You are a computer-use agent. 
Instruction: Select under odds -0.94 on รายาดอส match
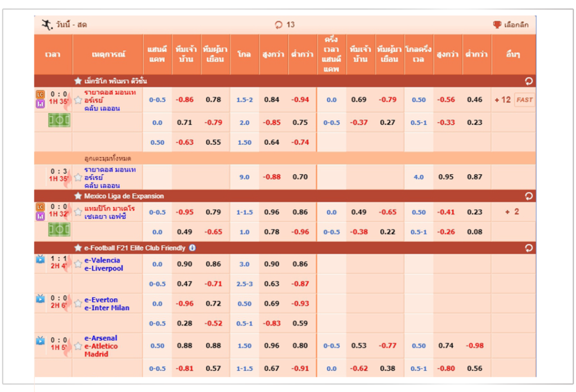point(300,100)
